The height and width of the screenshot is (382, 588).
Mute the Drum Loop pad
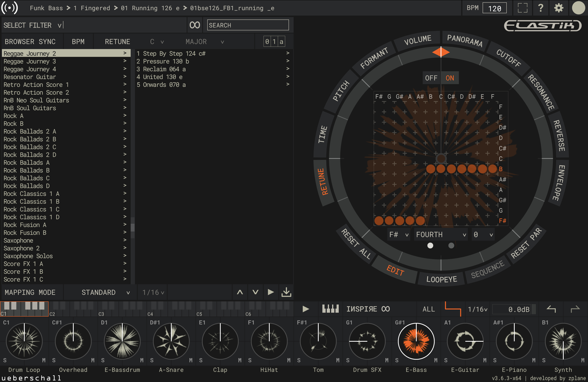pyautogui.click(x=44, y=360)
